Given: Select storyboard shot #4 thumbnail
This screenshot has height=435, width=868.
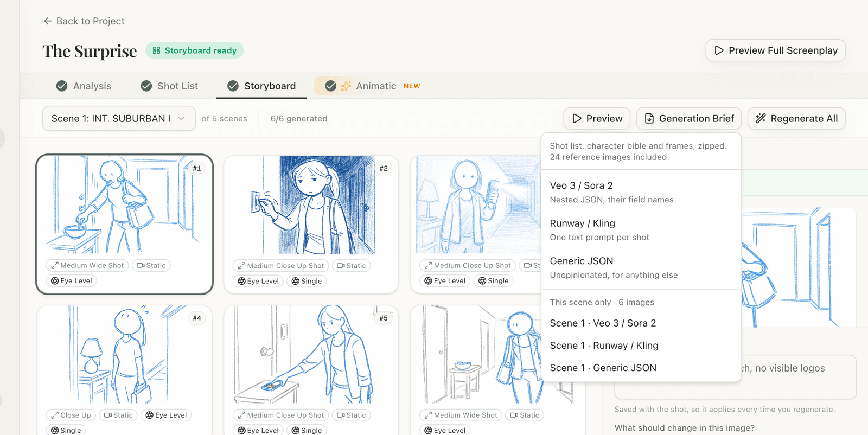Looking at the screenshot, I should coord(124,354).
